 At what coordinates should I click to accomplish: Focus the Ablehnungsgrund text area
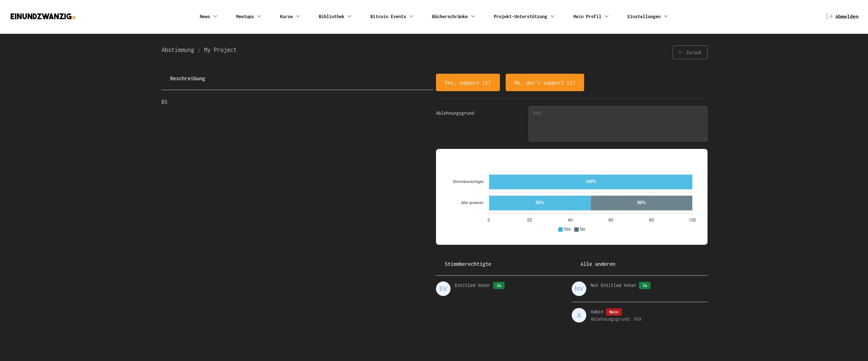tap(618, 124)
